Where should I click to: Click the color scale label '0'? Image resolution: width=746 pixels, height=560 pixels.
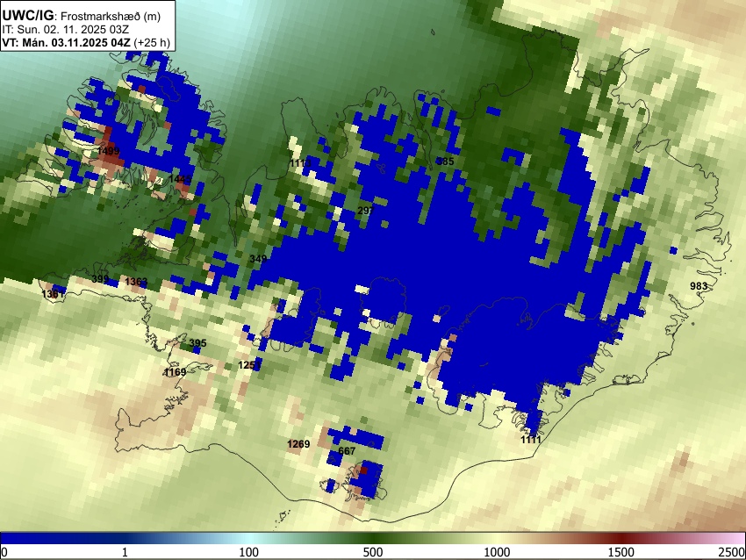[x=4, y=552]
